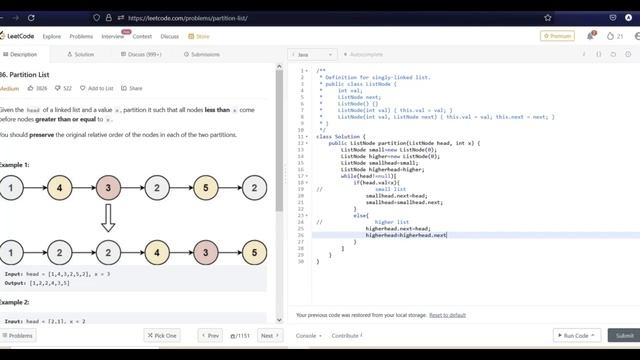Switch to the Submissions tab

point(202,54)
